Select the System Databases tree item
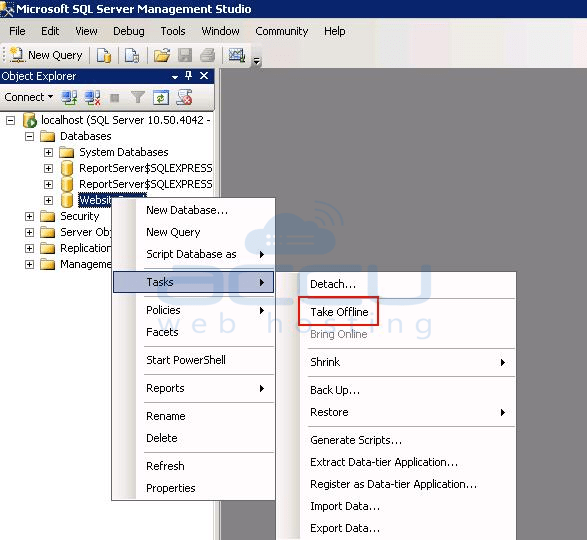Screen dimensions: 587x540 (x=124, y=152)
